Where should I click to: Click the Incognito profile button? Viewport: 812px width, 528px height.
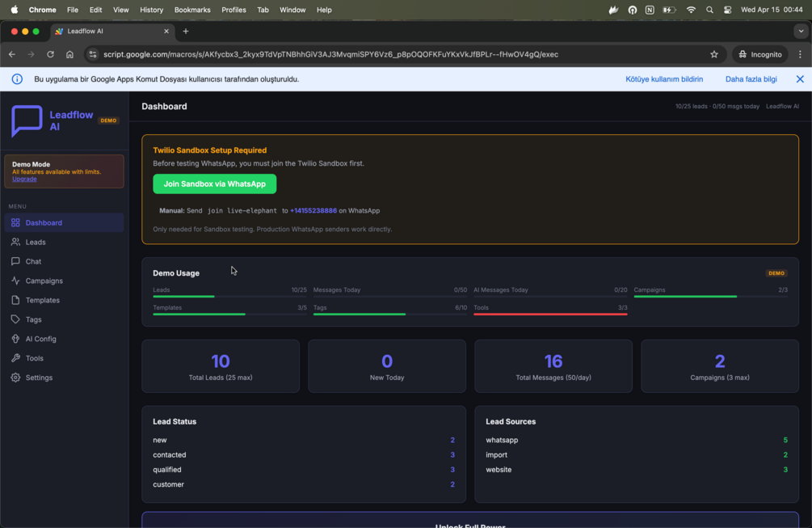coord(760,54)
